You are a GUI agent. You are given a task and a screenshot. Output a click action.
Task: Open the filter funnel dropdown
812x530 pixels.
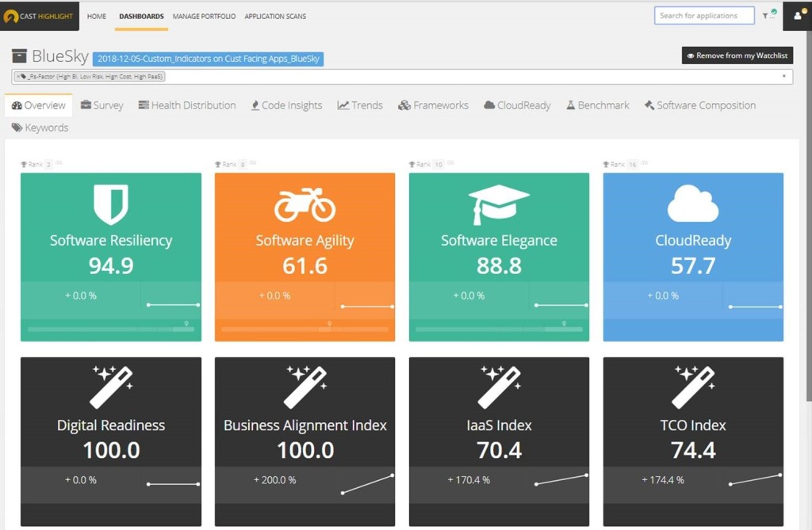768,16
